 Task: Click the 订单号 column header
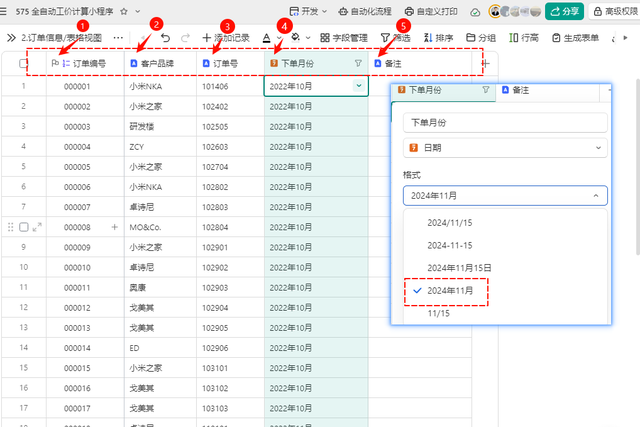click(231, 64)
